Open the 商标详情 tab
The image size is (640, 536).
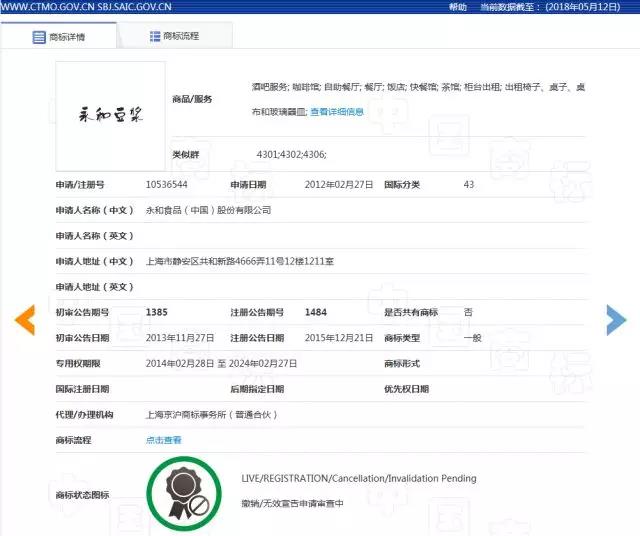(x=59, y=36)
